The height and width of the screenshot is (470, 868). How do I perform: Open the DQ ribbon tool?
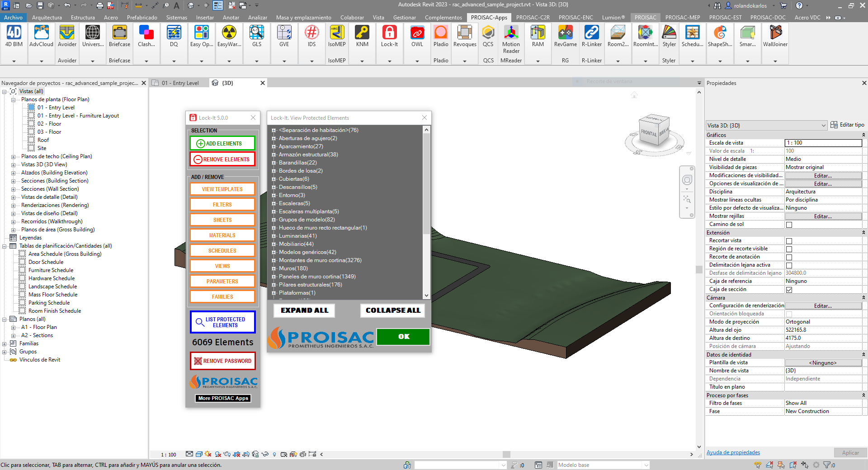[174, 36]
